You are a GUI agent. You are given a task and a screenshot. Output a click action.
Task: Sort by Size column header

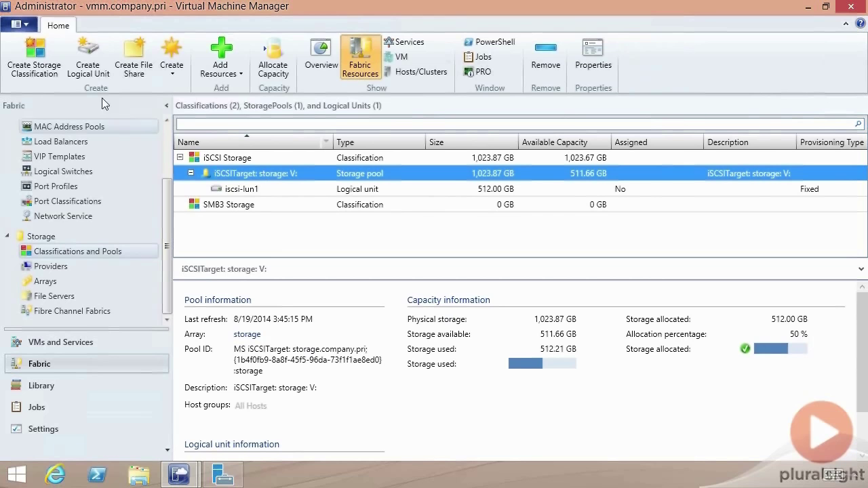pyautogui.click(x=472, y=142)
